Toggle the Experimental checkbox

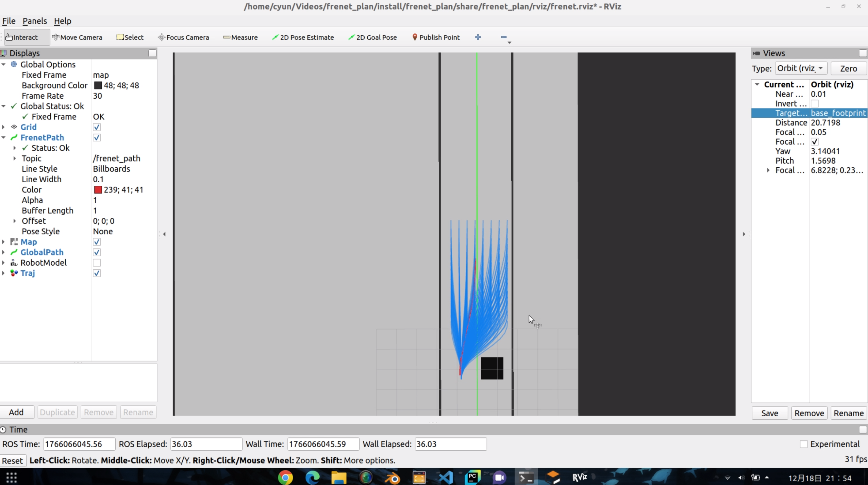(804, 444)
